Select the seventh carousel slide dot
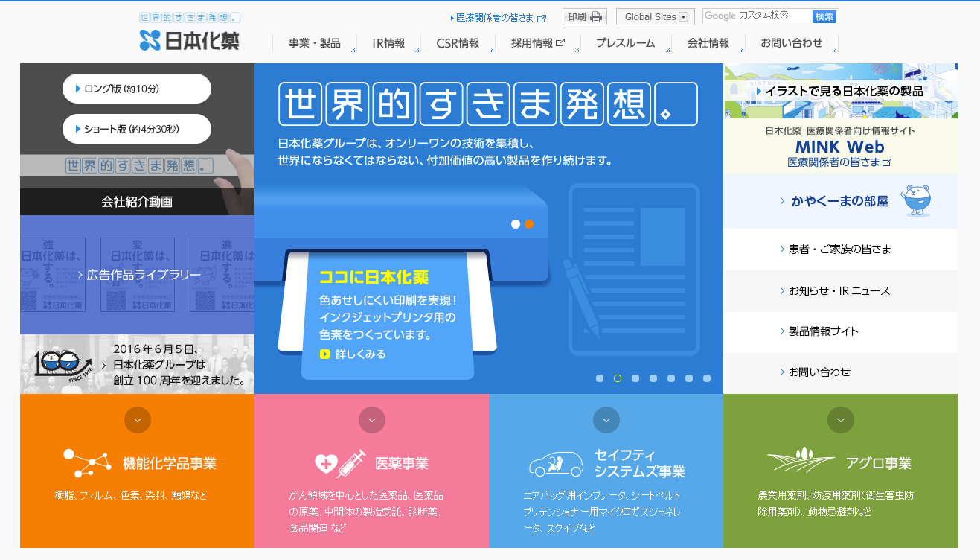This screenshot has width=980, height=560. (x=707, y=378)
